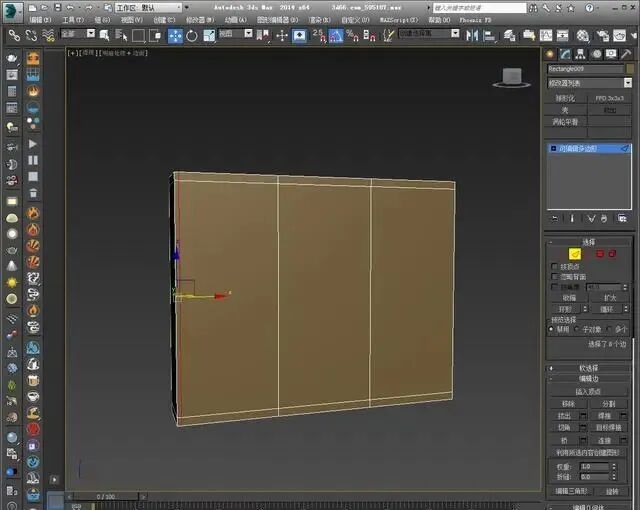Click the Select and Link chain icon
Screen dimensions: 640x510
14,35
